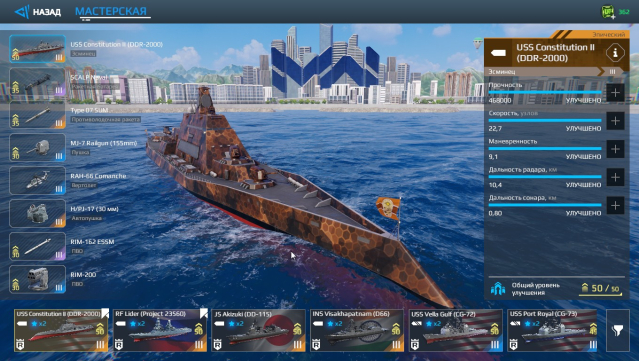This screenshot has height=361, width=639.
Task: Click the overall upgrade level 50/50 indicator
Action: (600, 288)
